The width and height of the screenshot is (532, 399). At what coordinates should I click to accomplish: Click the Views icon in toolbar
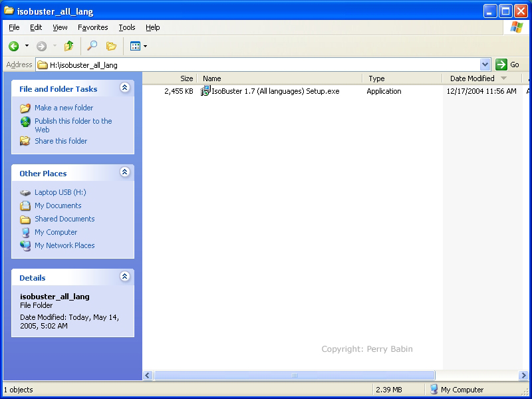[x=135, y=46]
